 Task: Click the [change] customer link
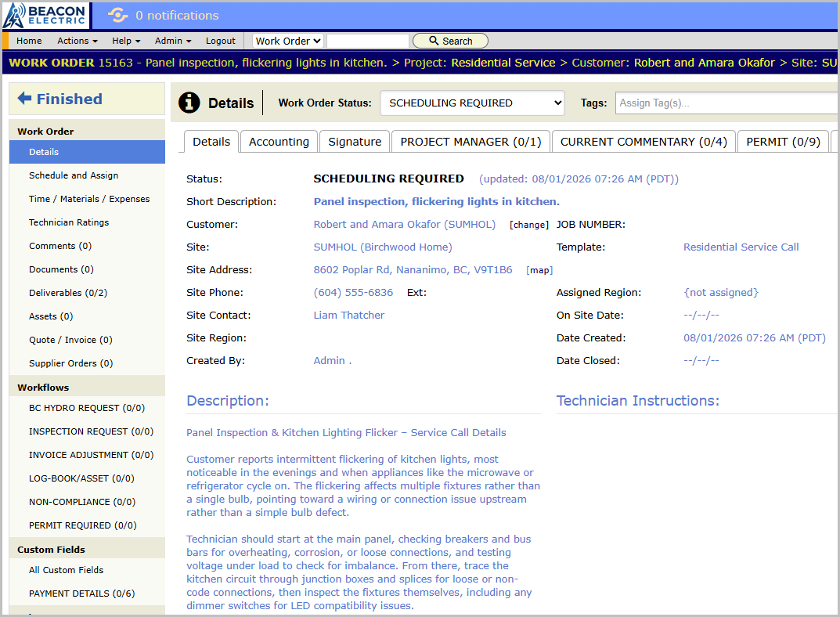click(528, 225)
